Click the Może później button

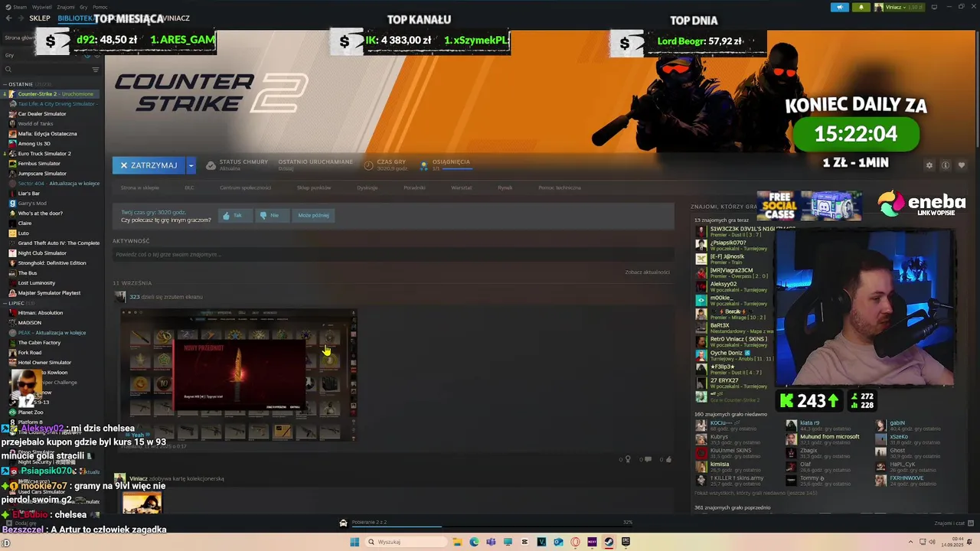point(313,216)
